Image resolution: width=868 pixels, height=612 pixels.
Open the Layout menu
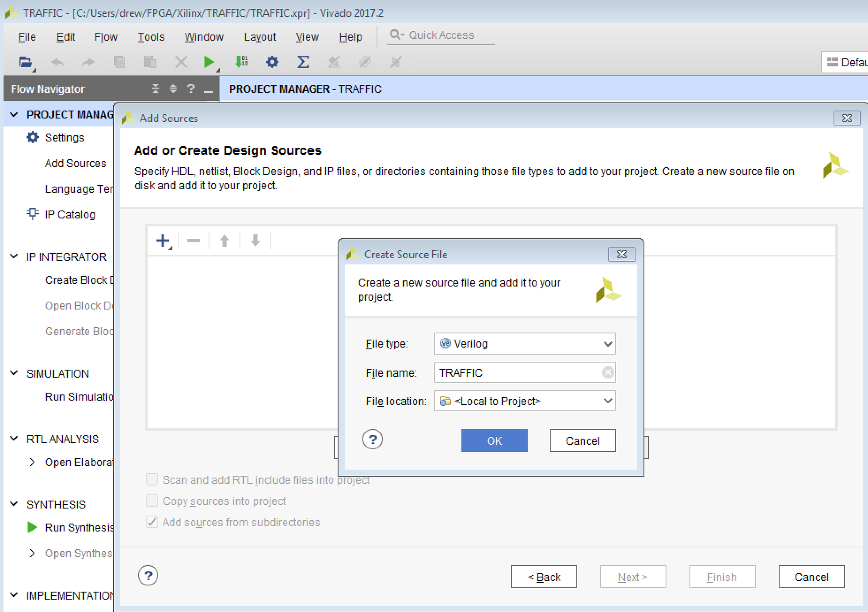point(260,37)
